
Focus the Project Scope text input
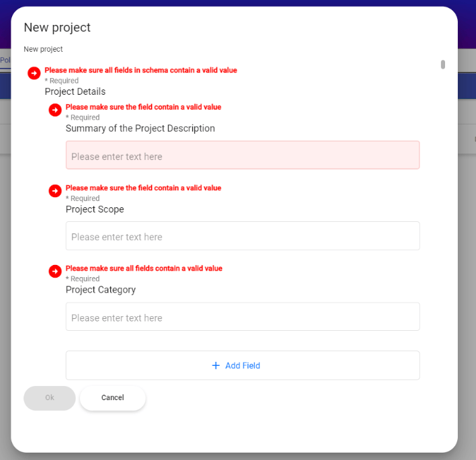(243, 236)
